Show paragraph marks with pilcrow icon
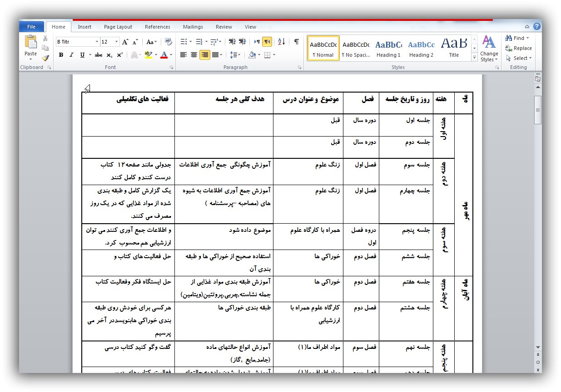The height and width of the screenshot is (392, 561). pos(296,42)
